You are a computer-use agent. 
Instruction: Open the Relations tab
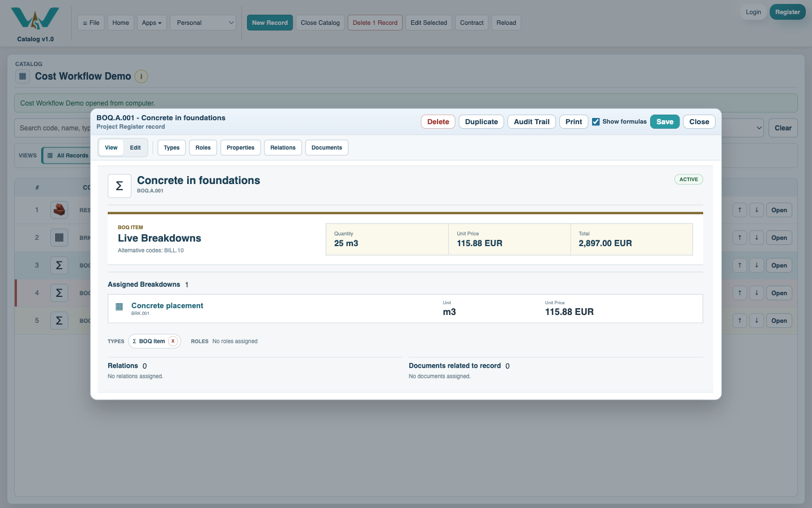click(283, 148)
